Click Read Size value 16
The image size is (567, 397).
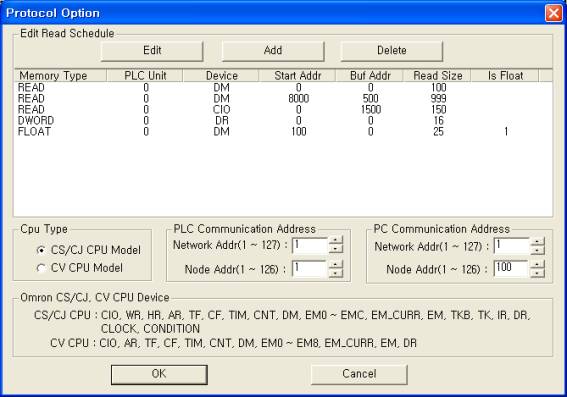click(439, 120)
